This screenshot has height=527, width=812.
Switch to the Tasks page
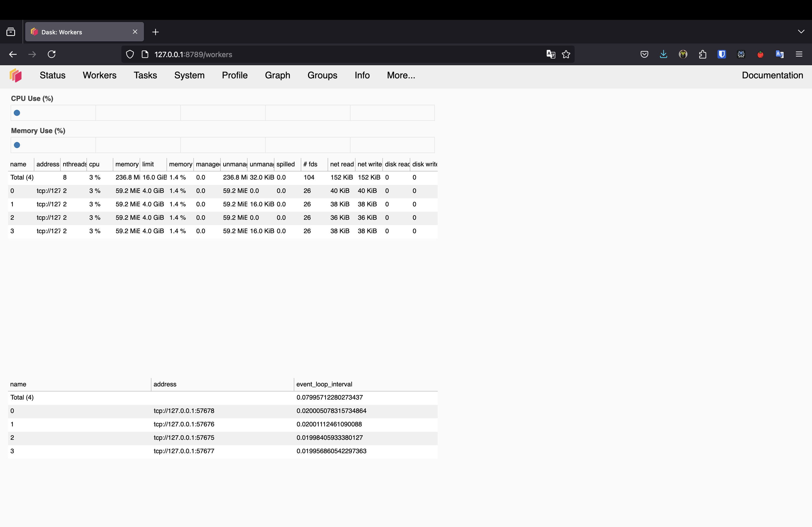[145, 75]
